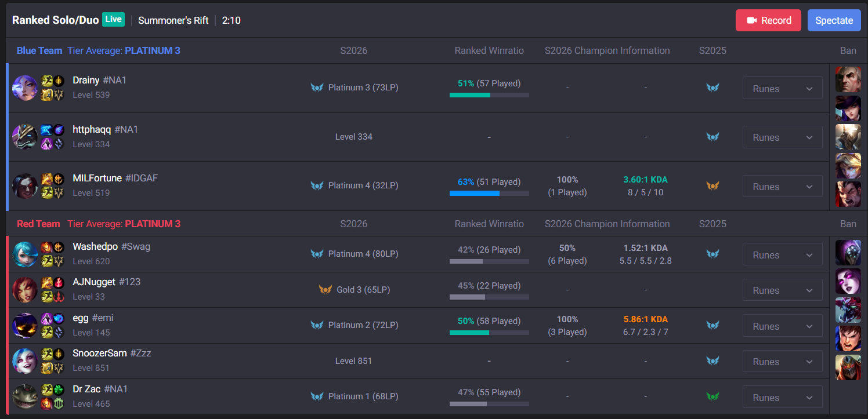The width and height of the screenshot is (868, 419).
Task: Click MILFortune's champion portrait
Action: tap(25, 186)
